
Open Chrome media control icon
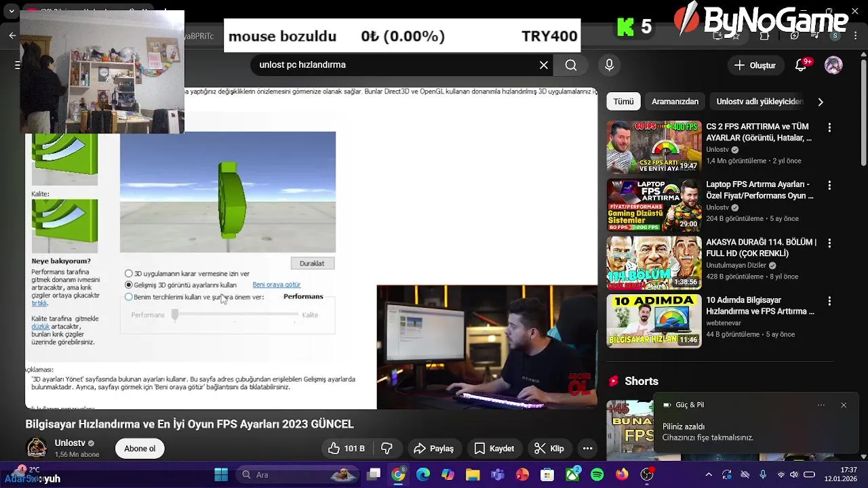(x=814, y=36)
